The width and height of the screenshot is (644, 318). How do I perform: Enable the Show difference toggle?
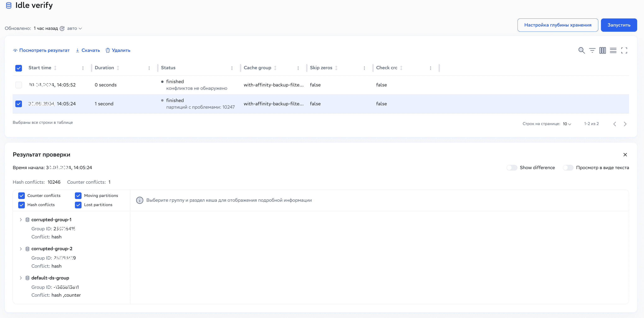click(x=512, y=167)
